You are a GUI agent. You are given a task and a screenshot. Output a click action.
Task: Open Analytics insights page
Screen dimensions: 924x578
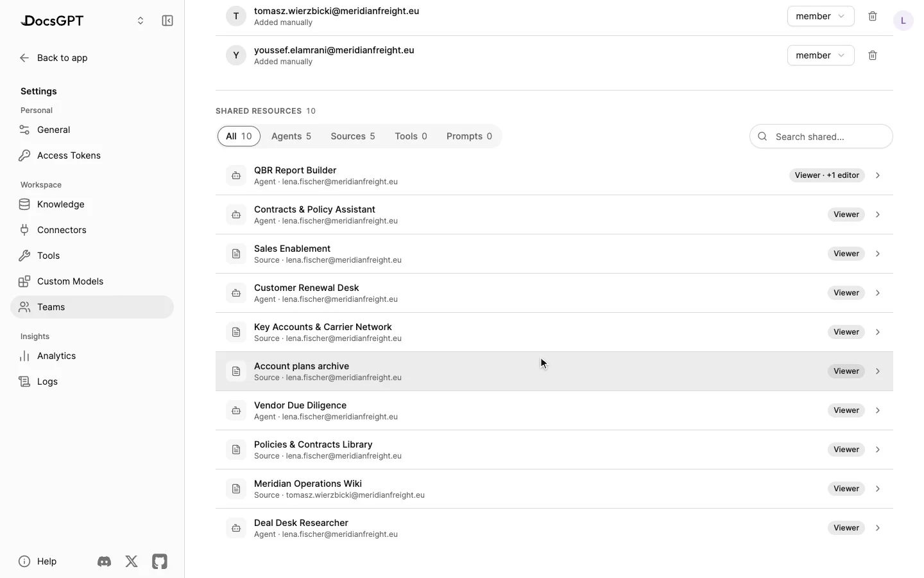point(92,356)
